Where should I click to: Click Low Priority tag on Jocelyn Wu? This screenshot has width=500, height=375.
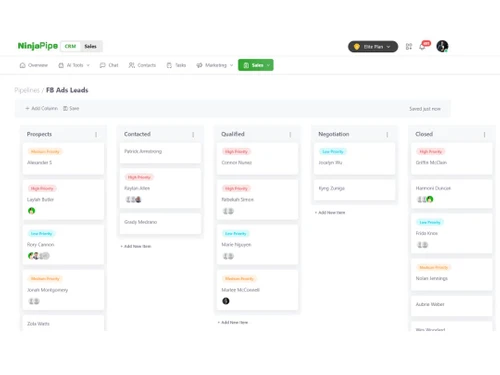(333, 152)
